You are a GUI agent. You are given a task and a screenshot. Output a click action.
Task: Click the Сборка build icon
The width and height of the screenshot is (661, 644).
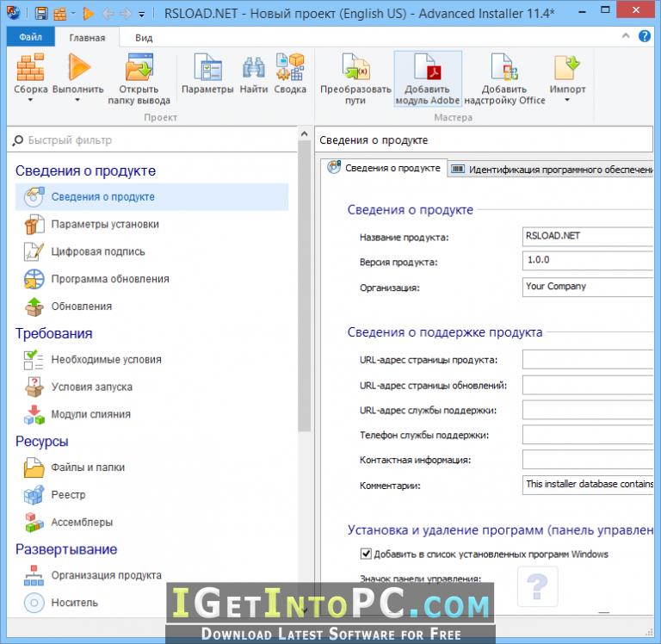[x=30, y=67]
